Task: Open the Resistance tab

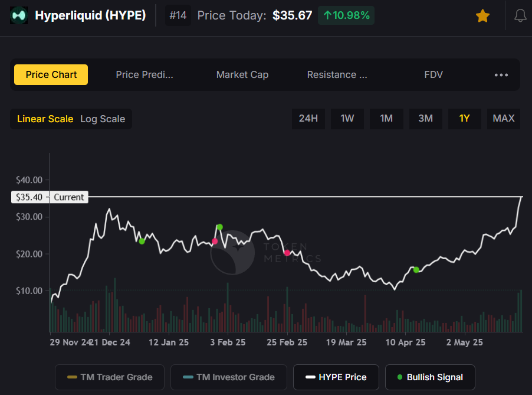Action: tap(337, 75)
